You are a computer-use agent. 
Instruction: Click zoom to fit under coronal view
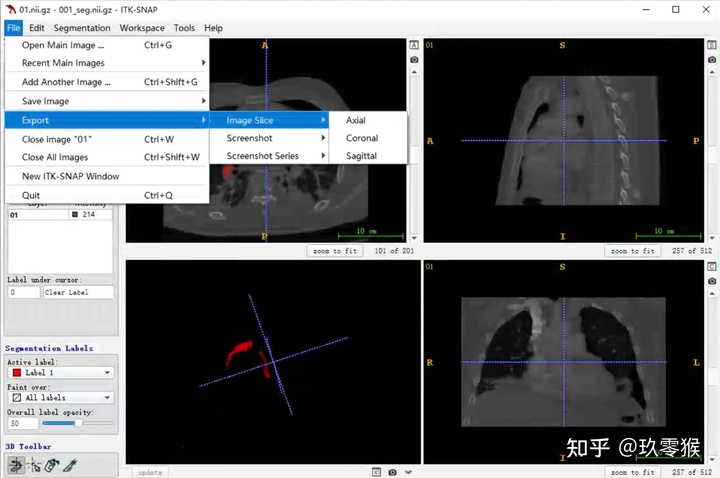point(632,472)
